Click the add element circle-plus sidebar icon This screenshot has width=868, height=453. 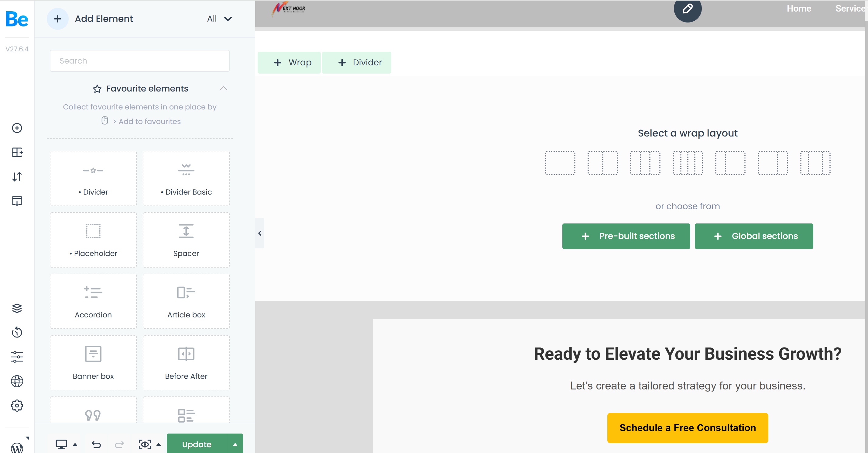coord(17,128)
